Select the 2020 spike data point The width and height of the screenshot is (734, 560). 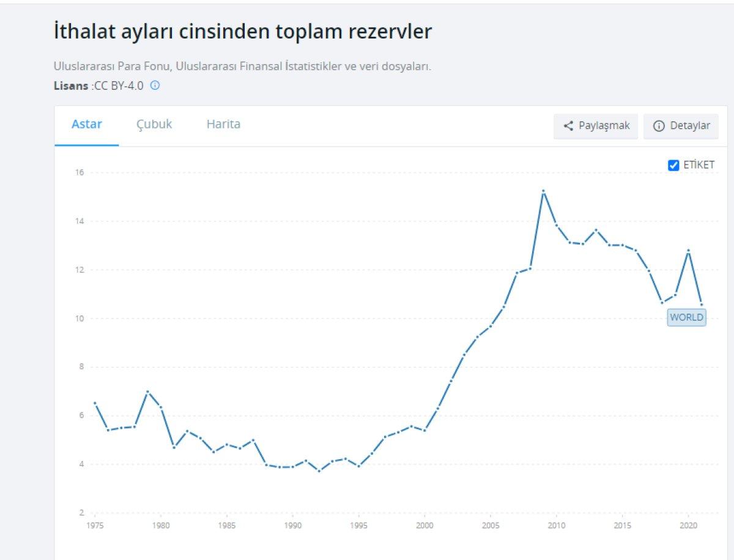pyautogui.click(x=688, y=250)
